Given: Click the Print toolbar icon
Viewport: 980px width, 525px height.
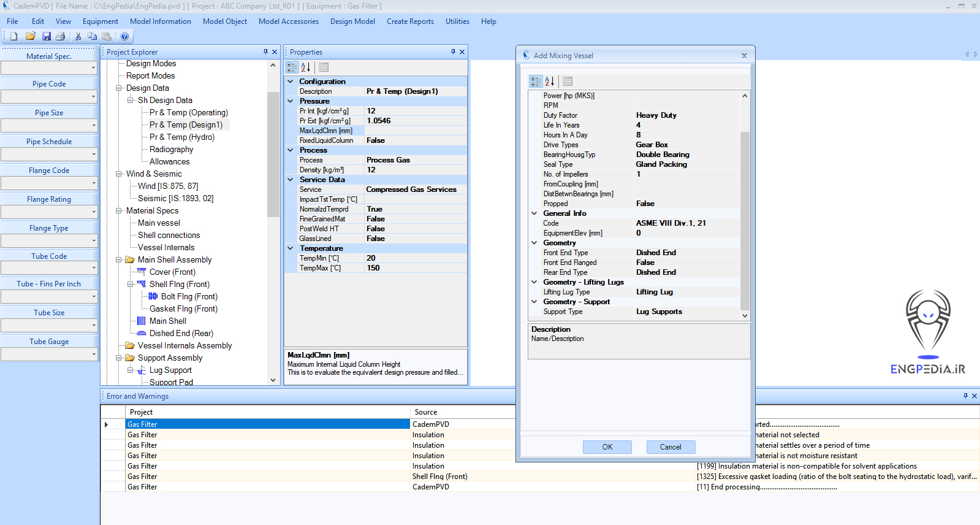Looking at the screenshot, I should (60, 36).
